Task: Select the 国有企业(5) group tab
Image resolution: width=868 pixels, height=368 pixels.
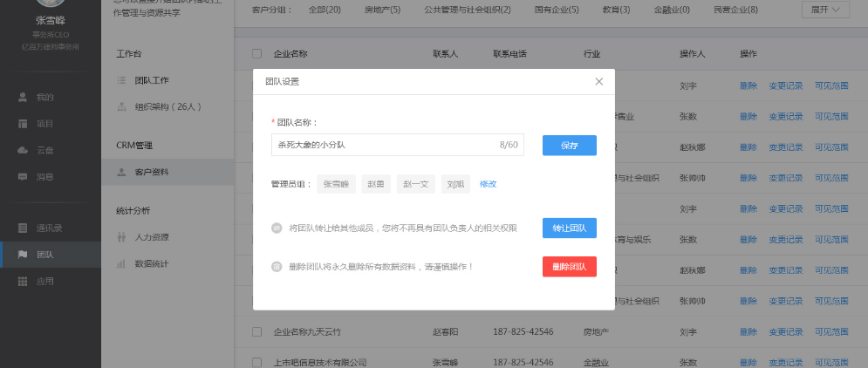Action: (555, 10)
